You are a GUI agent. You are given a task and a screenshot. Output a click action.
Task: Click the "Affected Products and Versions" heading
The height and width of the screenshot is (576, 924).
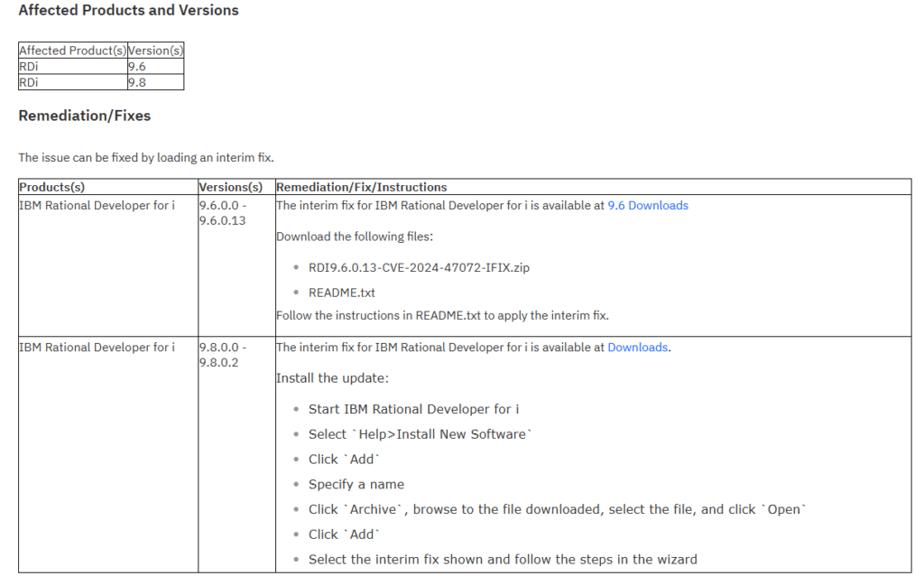pos(128,10)
